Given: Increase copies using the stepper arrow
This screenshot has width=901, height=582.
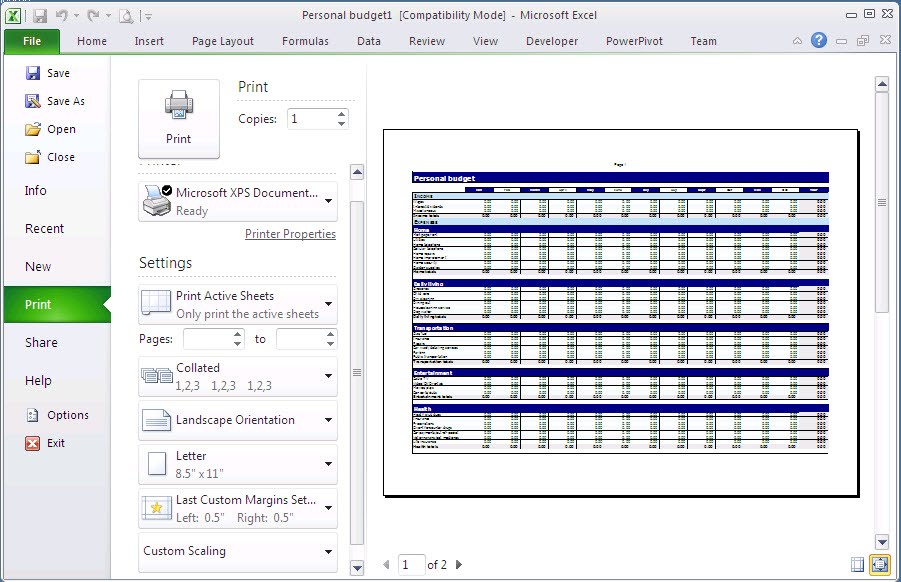Looking at the screenshot, I should click(341, 112).
